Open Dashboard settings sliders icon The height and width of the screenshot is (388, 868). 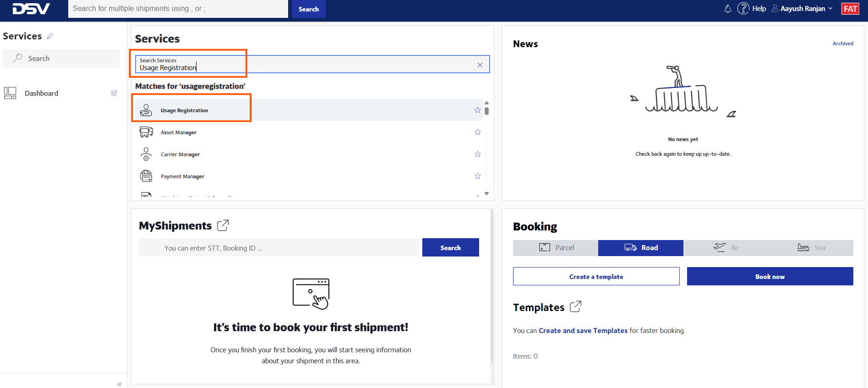click(114, 93)
